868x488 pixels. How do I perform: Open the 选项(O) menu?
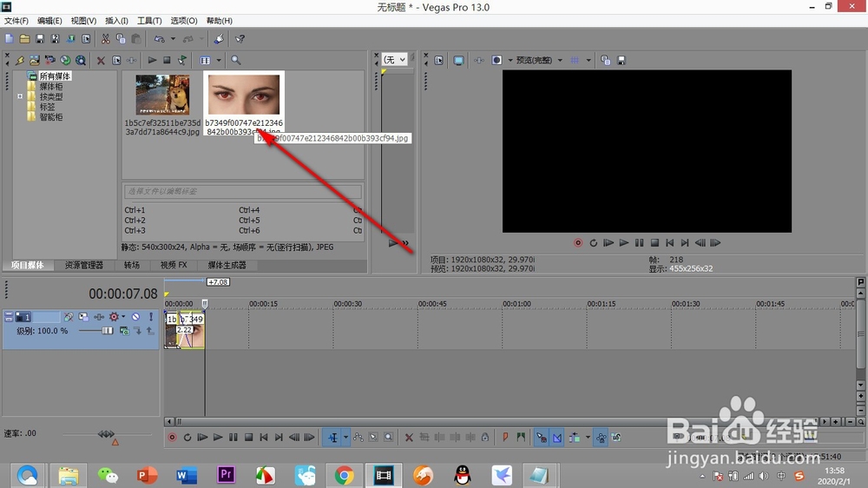[x=184, y=21]
